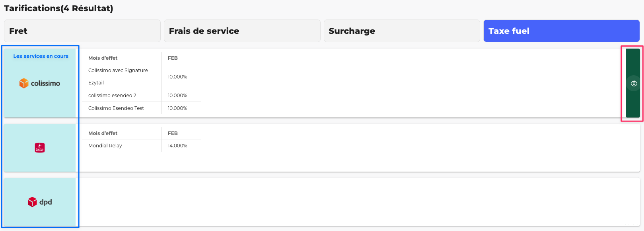Click the eye view icon
Viewport: 644px width, 231px height.
(x=634, y=84)
